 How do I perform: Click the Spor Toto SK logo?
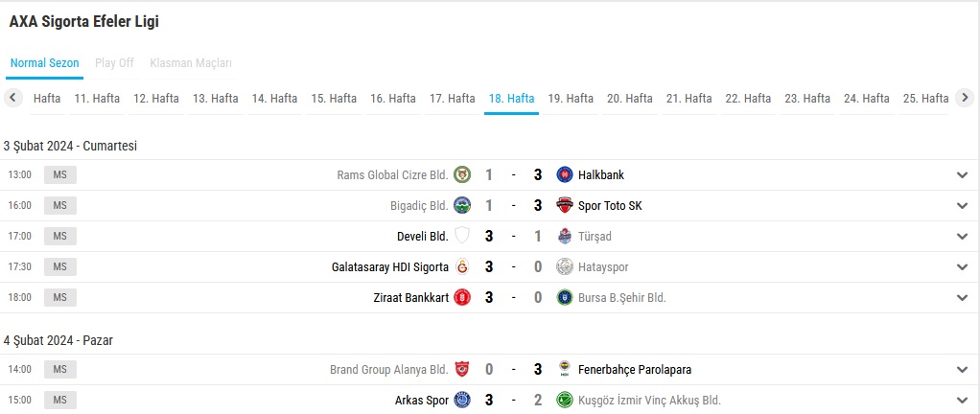click(565, 205)
